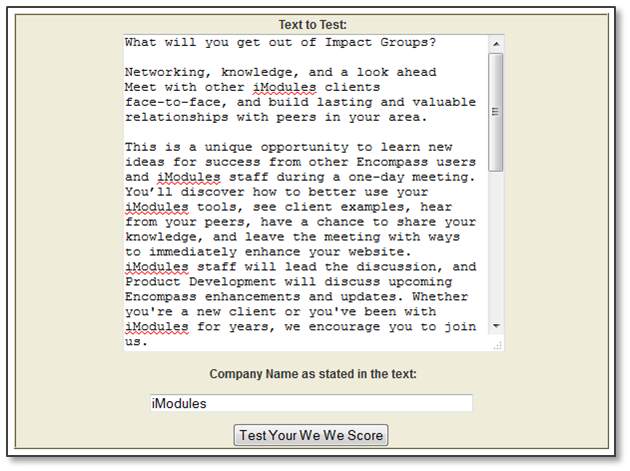
Task: Click the textarea scrollbar down arrow
Action: click(496, 326)
